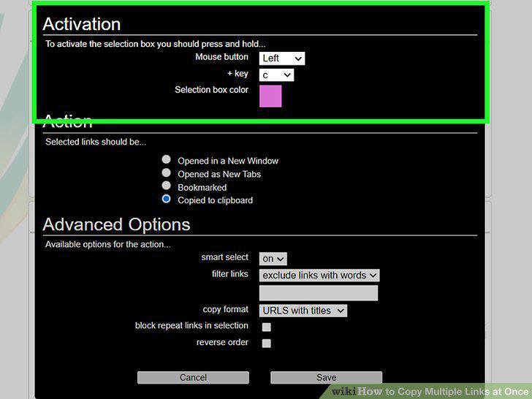Click 'To activate the selection box' instruction text
Screen dimensions: 532x399
point(156,44)
